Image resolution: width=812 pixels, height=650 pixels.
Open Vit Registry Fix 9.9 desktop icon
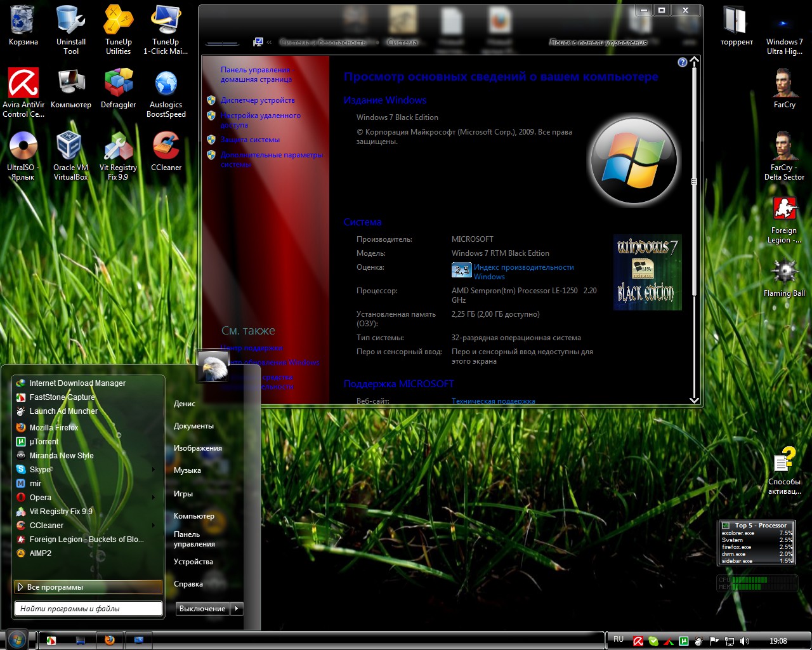point(119,156)
